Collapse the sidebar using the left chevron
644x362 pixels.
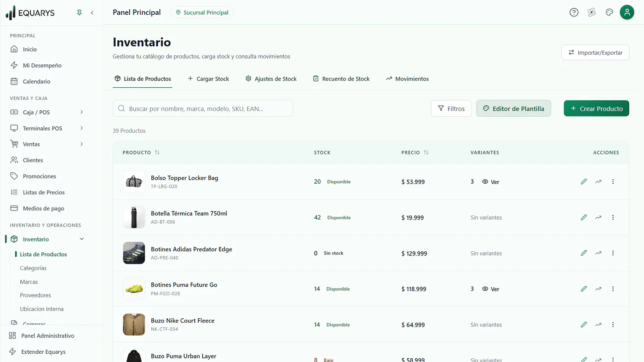92,13
